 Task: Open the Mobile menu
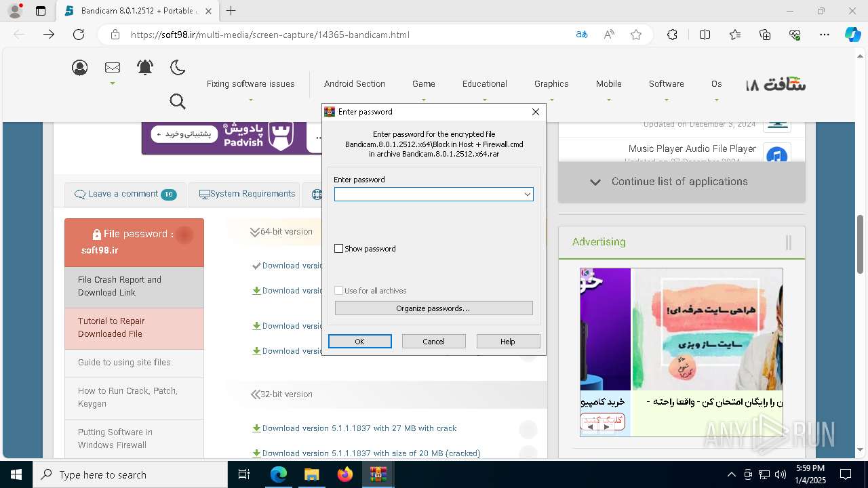point(609,84)
